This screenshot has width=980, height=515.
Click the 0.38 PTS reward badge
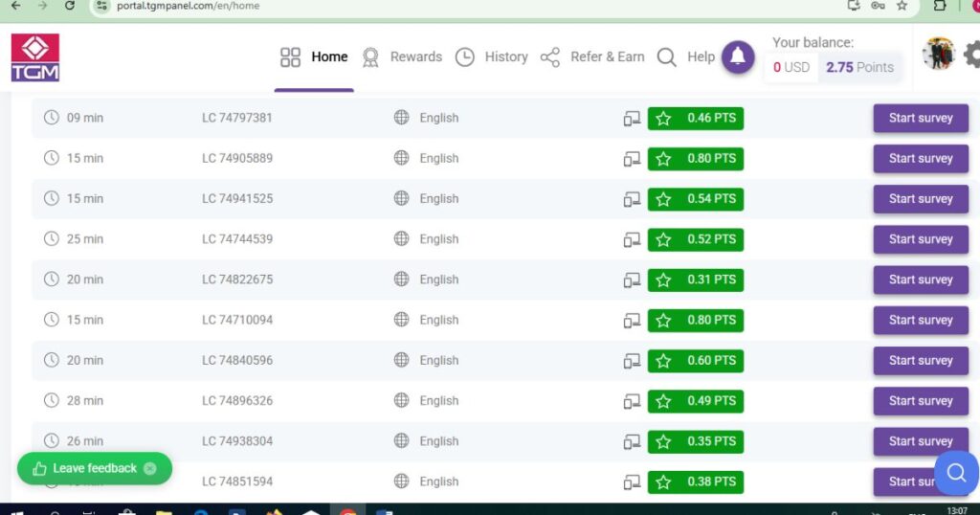pos(696,481)
